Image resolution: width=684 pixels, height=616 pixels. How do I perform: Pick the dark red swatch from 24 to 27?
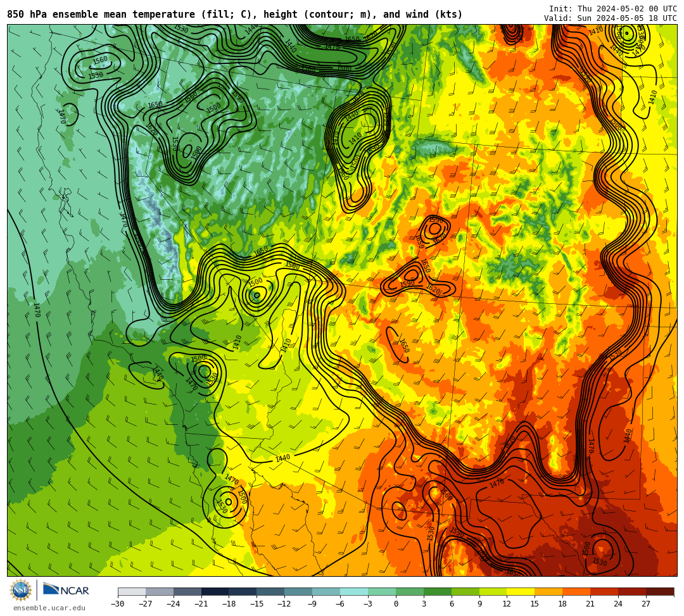click(633, 591)
